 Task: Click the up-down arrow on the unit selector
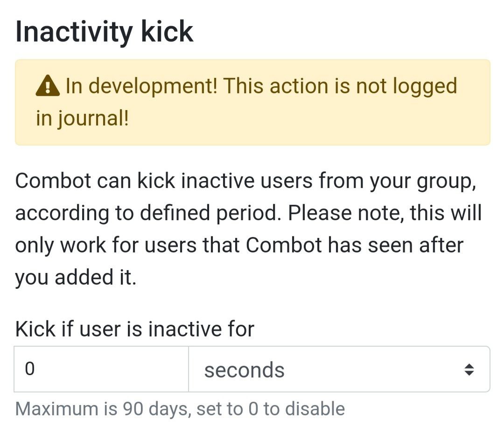(x=469, y=370)
